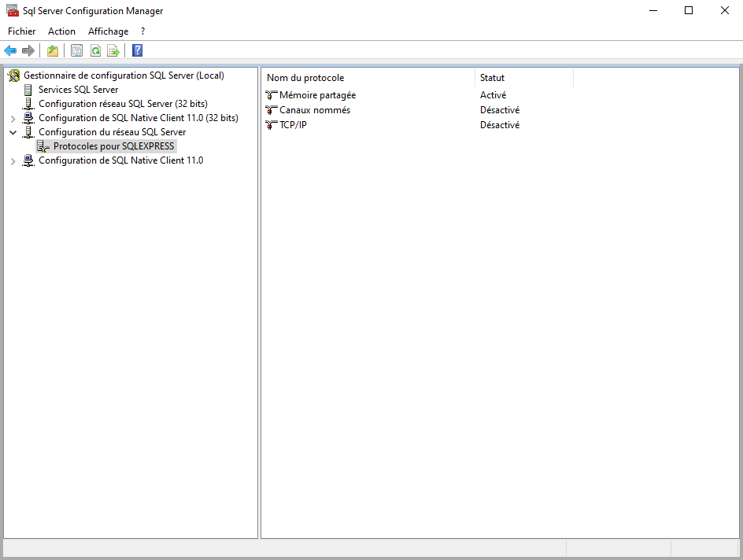Select the Mémoire partagée protocol icon

click(x=272, y=95)
